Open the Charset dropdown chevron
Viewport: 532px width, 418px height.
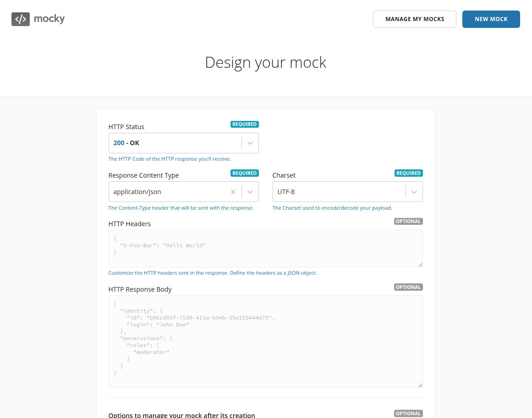pos(414,192)
